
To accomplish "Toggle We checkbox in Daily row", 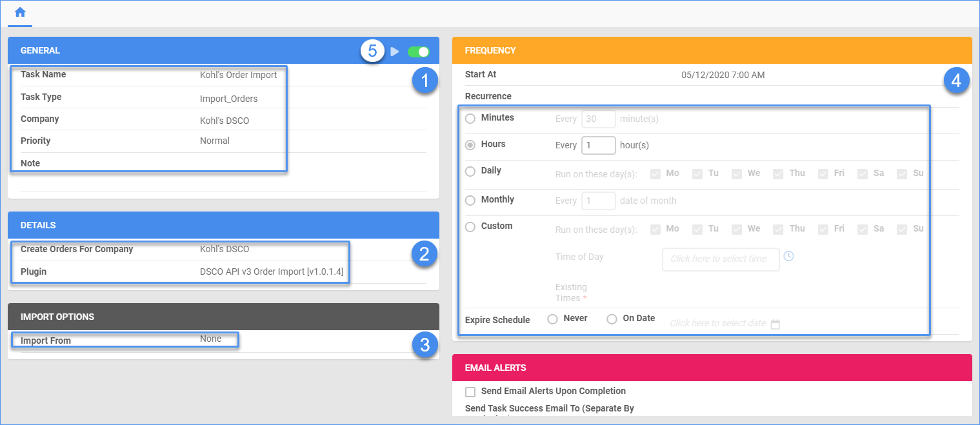I will pos(737,173).
